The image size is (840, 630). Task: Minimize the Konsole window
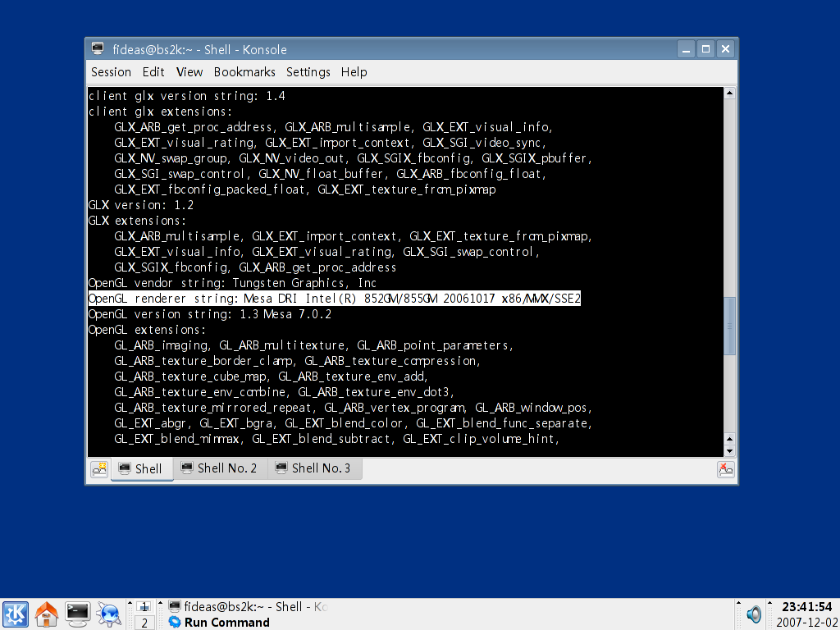[686, 49]
